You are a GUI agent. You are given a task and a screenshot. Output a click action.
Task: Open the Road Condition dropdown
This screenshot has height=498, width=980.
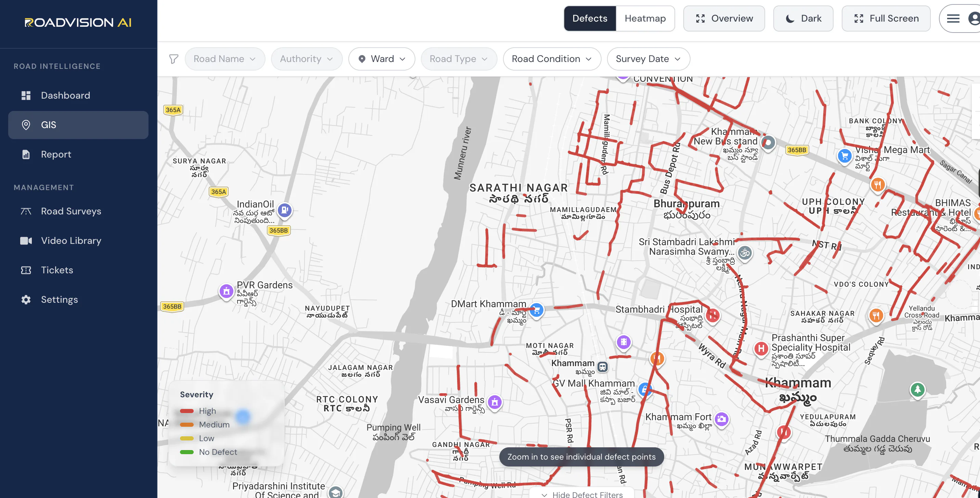(x=552, y=59)
